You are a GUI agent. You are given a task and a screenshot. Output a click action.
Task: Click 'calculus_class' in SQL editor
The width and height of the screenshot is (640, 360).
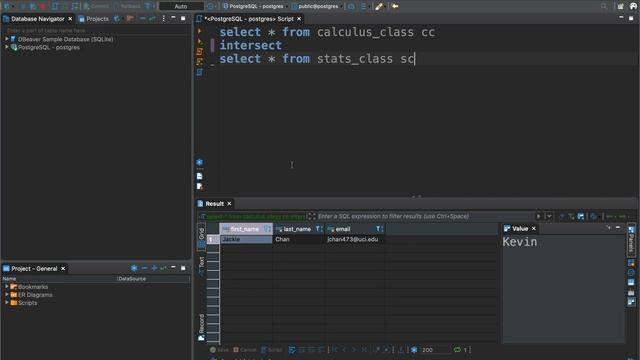365,32
